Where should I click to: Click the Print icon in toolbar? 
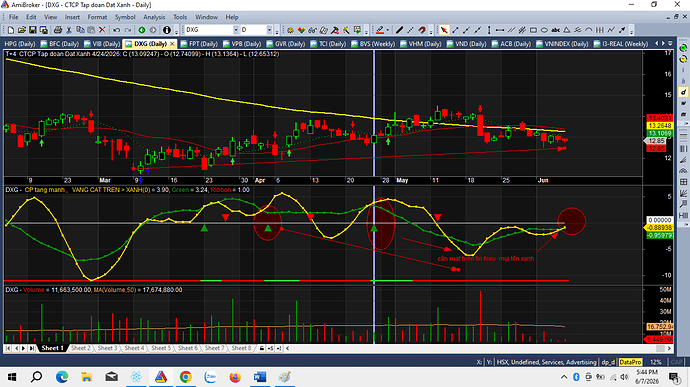(x=58, y=30)
